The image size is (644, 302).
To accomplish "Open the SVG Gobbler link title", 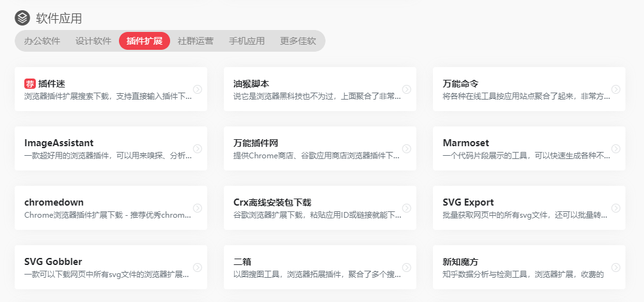I will [x=53, y=262].
